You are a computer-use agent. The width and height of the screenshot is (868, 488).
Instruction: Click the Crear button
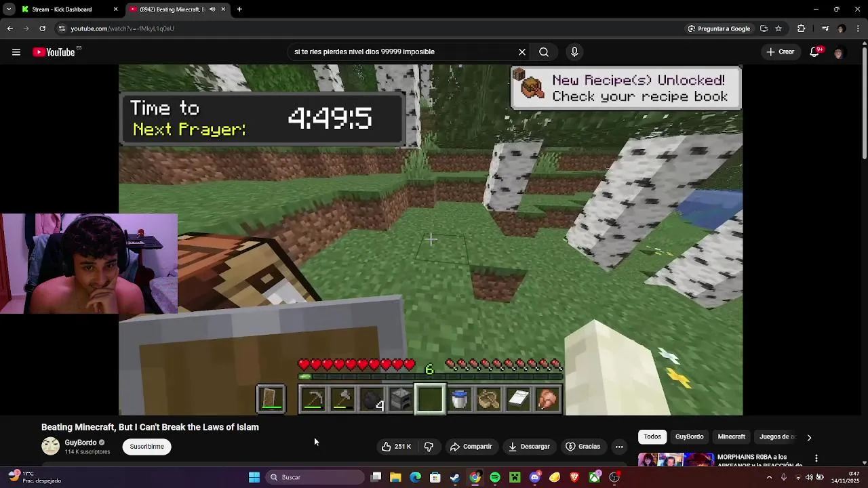tap(780, 52)
